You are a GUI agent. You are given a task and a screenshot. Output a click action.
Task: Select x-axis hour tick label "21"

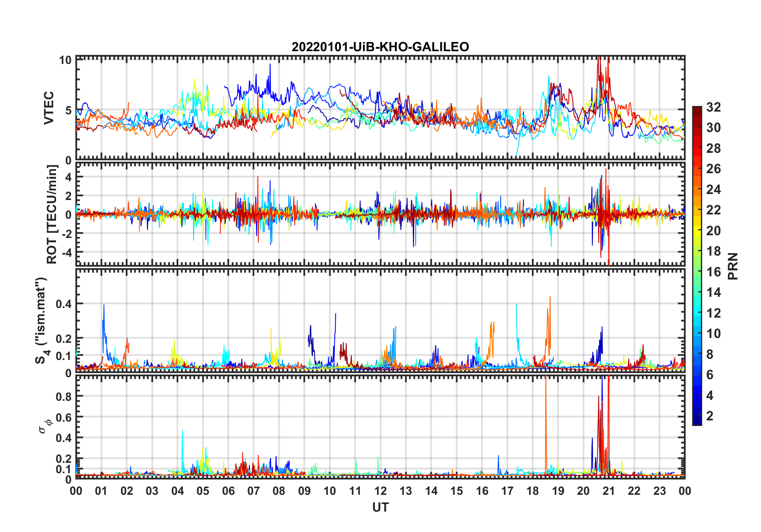pos(609,491)
